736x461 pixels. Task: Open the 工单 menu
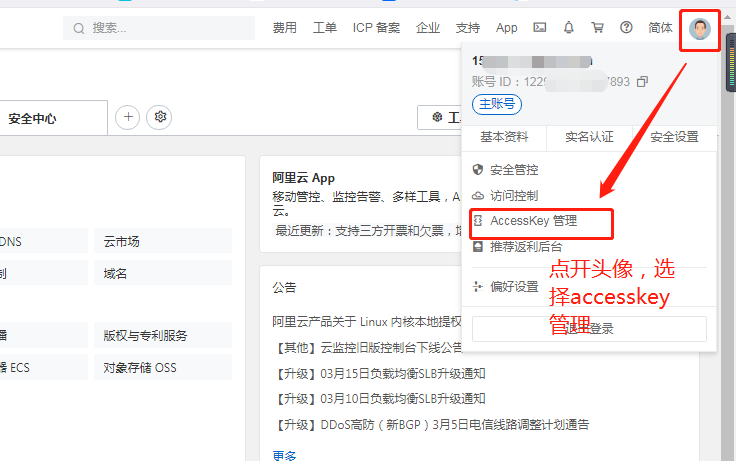[325, 28]
